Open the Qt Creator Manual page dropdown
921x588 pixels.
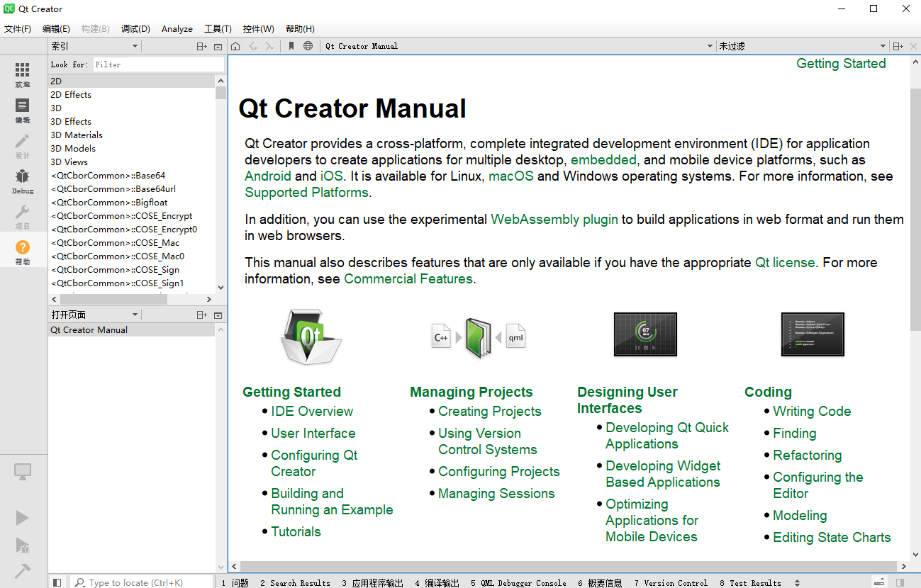click(519, 46)
